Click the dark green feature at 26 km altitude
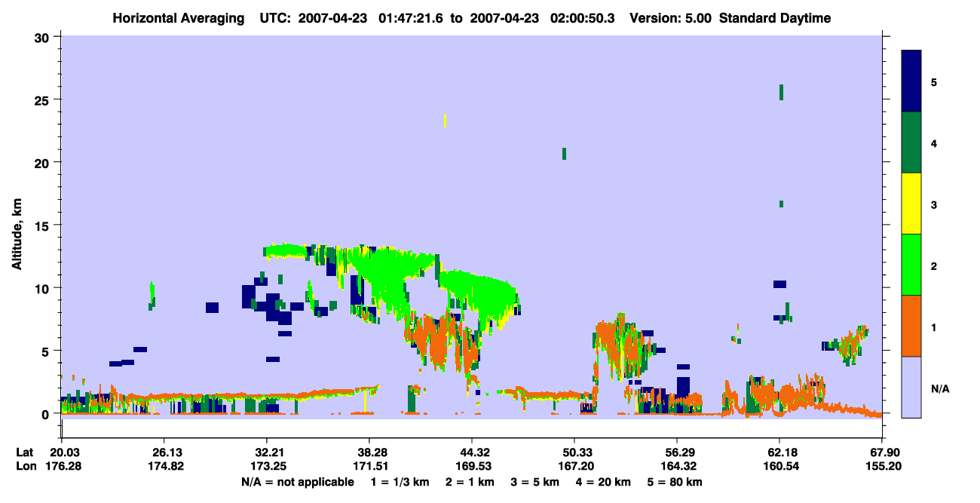Image resolution: width=980 pixels, height=503 pixels. 781,92
